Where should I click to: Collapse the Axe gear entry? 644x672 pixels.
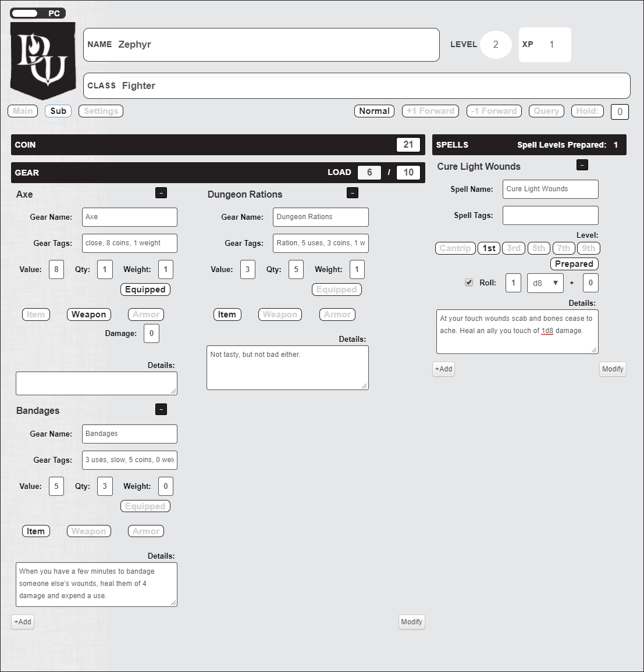click(161, 193)
